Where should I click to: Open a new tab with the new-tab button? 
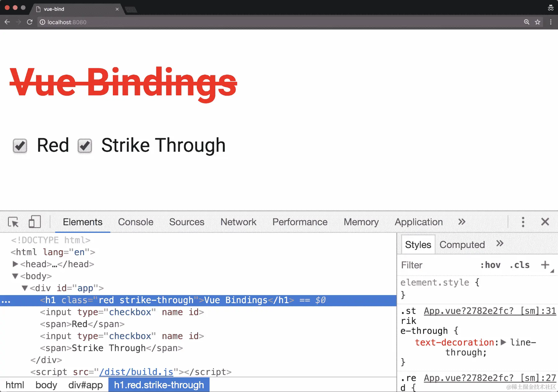(131, 10)
